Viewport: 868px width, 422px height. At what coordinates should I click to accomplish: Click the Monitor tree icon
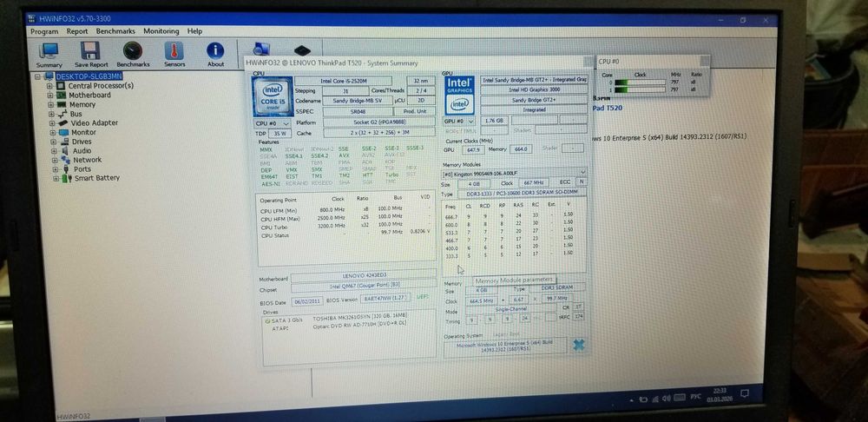click(x=63, y=132)
